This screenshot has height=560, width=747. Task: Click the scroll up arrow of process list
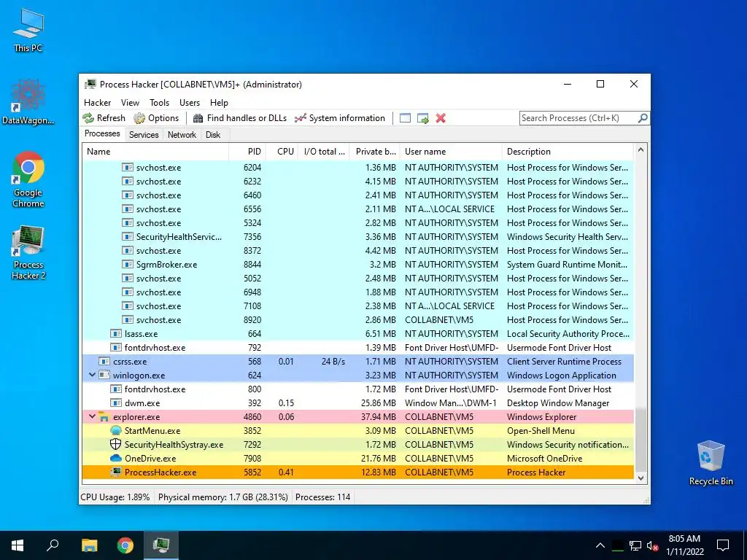[640, 149]
